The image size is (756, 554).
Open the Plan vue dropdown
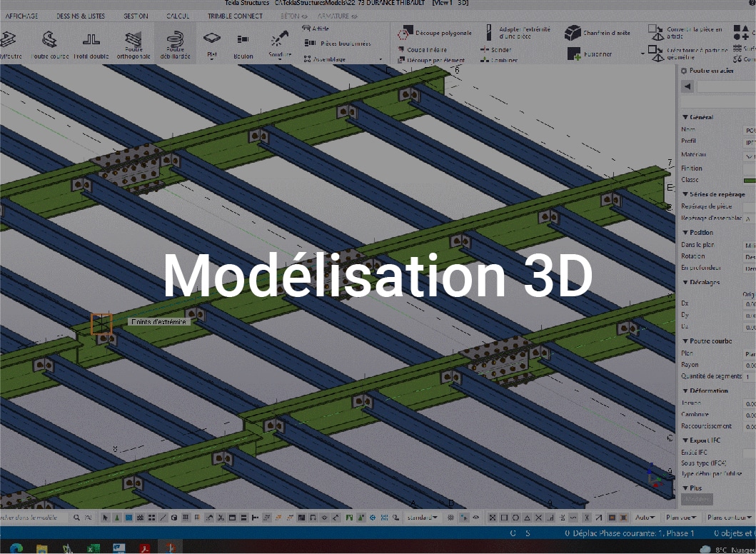point(681,518)
